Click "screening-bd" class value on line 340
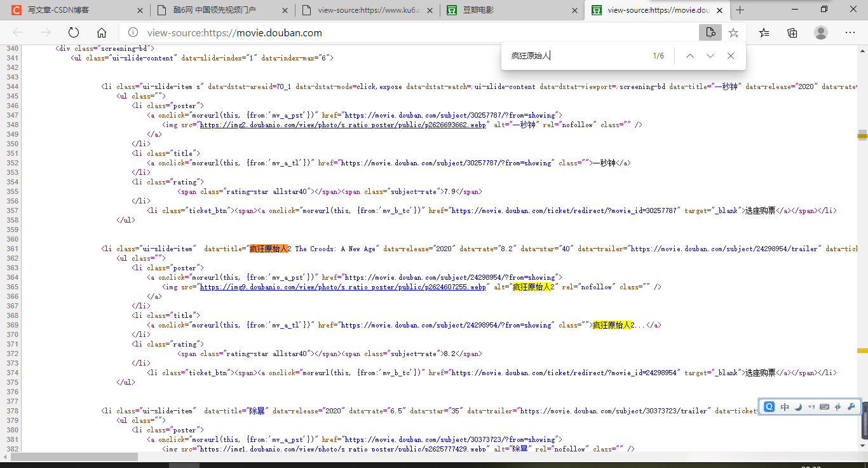Screen dimensions: 868x468 (126, 48)
